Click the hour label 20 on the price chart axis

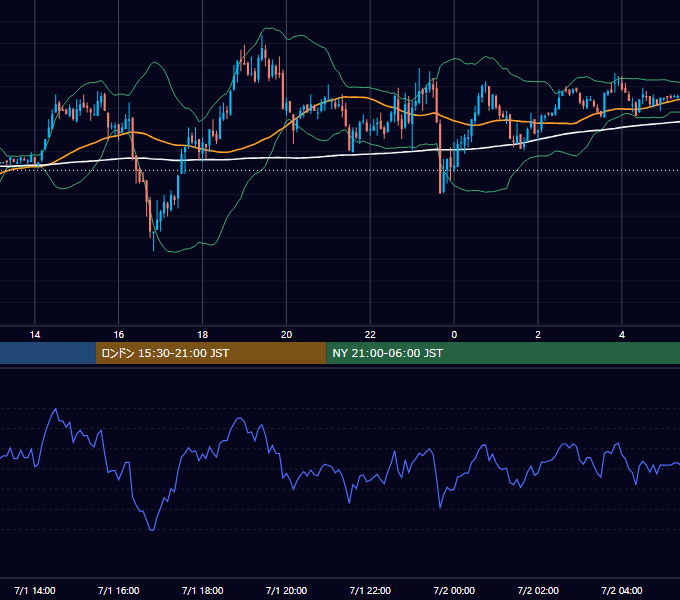point(286,335)
